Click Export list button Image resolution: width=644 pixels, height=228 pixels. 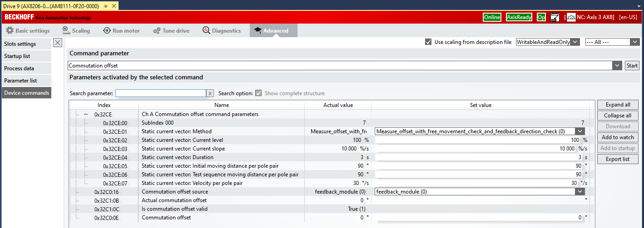point(618,159)
